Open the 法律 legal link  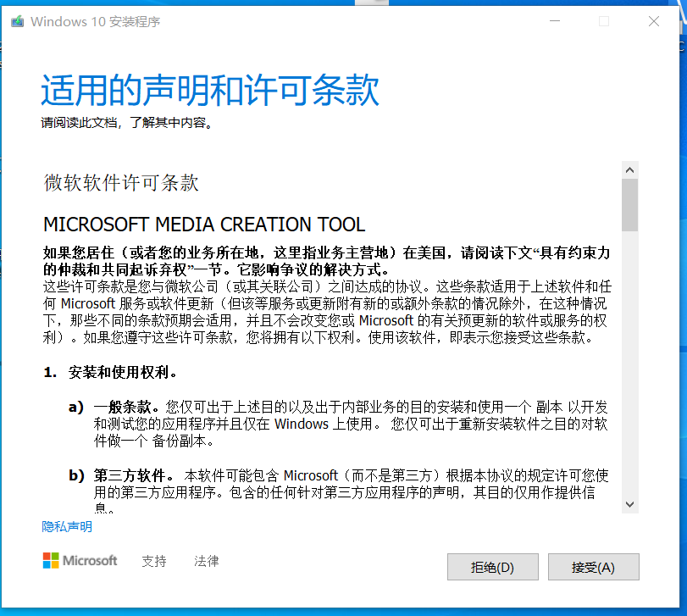click(x=207, y=561)
